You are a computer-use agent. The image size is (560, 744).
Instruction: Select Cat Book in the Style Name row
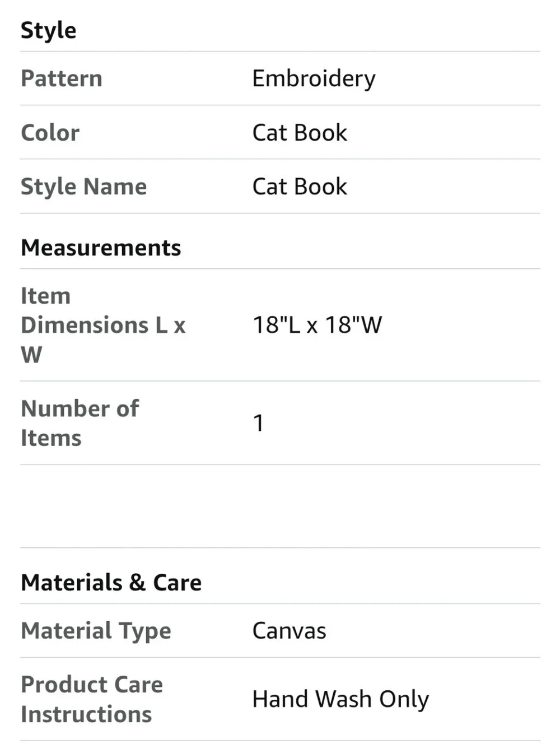tap(300, 187)
